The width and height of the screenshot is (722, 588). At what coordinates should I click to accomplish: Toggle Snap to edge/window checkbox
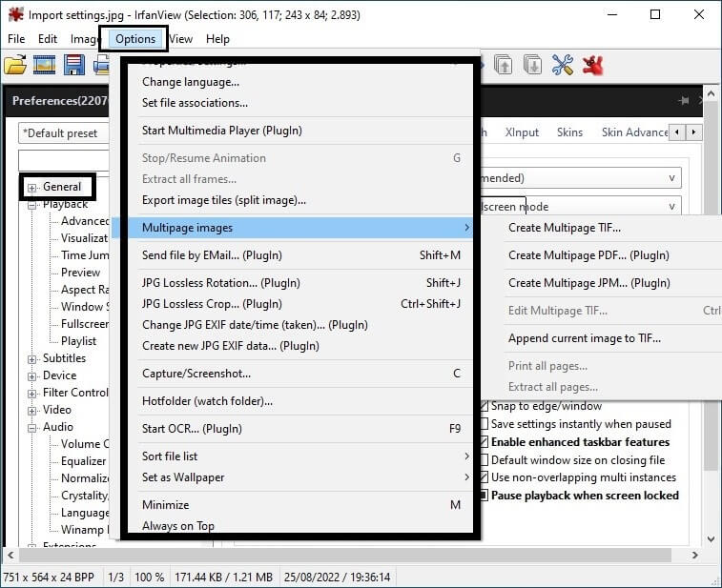[x=485, y=406]
